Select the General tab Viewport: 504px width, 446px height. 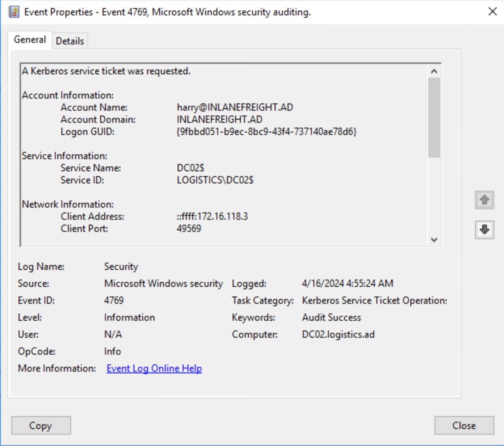pyautogui.click(x=30, y=40)
